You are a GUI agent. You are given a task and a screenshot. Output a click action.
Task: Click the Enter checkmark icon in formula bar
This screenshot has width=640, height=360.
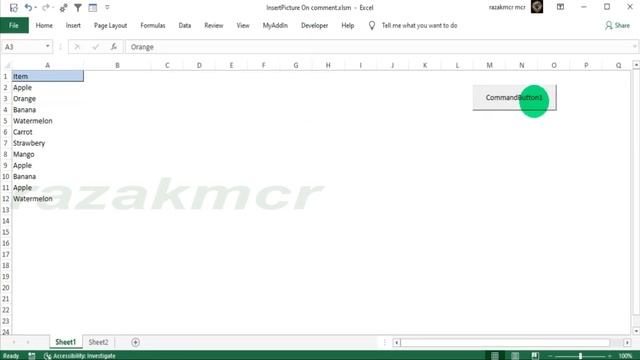[x=96, y=47]
